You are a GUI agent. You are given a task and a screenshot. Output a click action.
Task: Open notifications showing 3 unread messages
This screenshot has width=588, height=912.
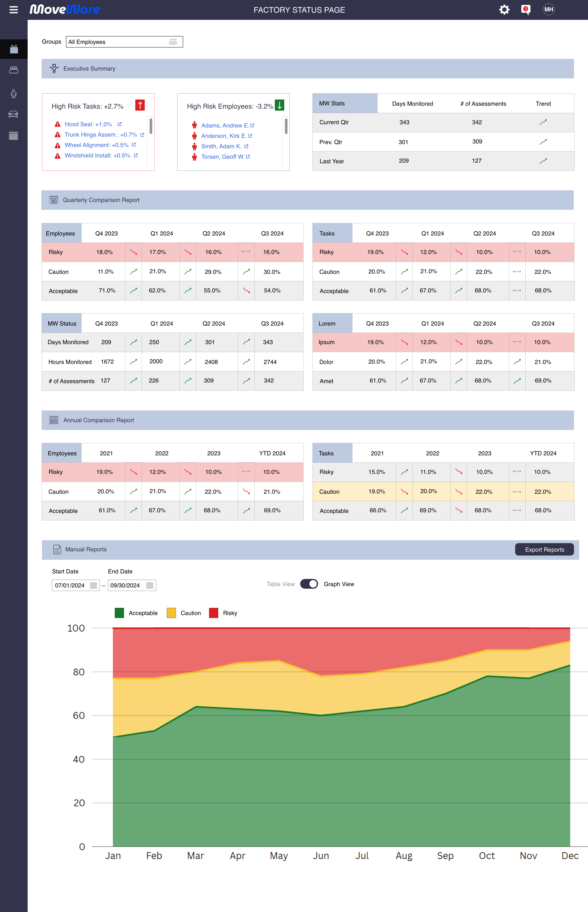pos(525,10)
